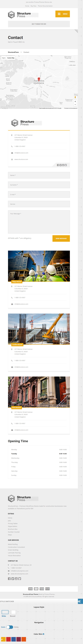Click the Tuesday opening time row
Viewport: 83px width, 644px height.
pyautogui.click(x=39, y=454)
